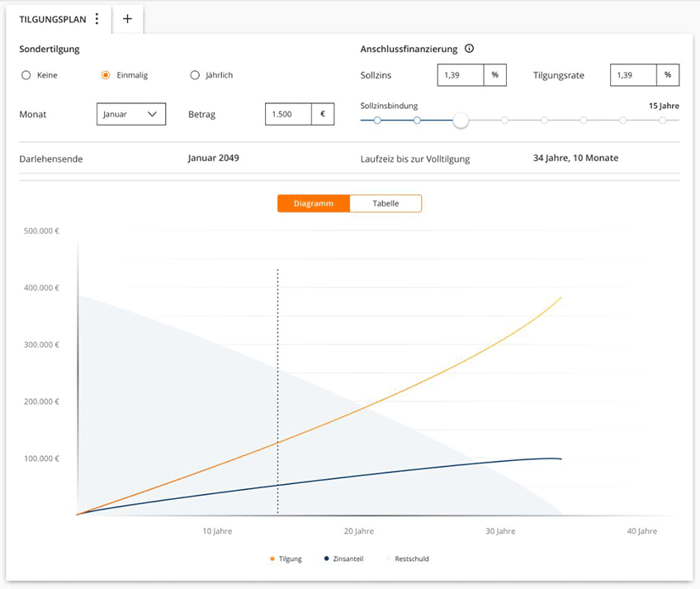Open the three-dot menu on Tilgungsplan tab
The height and width of the screenshot is (589, 700).
[97, 19]
